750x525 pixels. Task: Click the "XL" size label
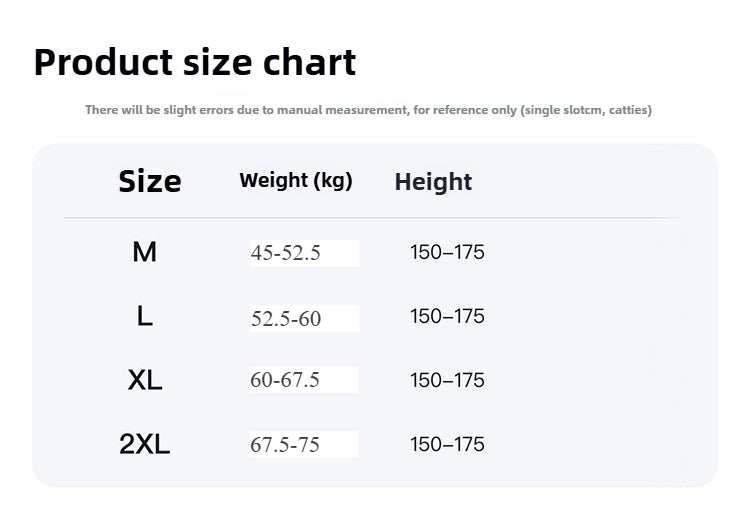(x=145, y=380)
